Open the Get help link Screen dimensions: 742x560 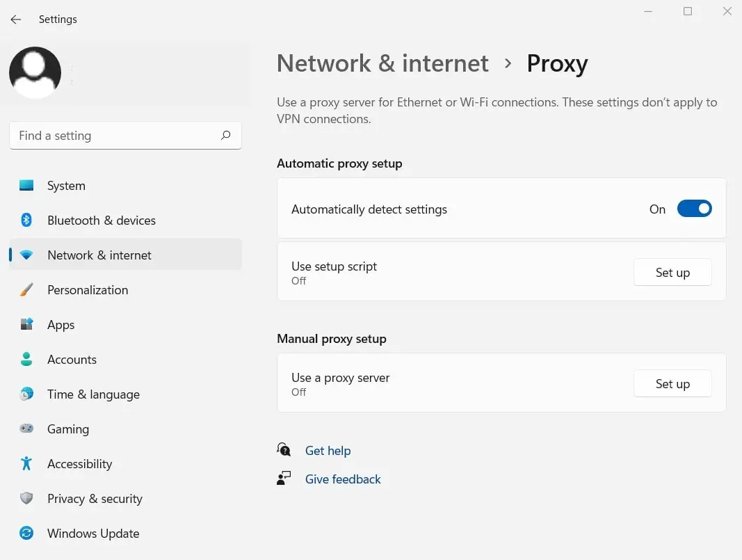pos(328,451)
